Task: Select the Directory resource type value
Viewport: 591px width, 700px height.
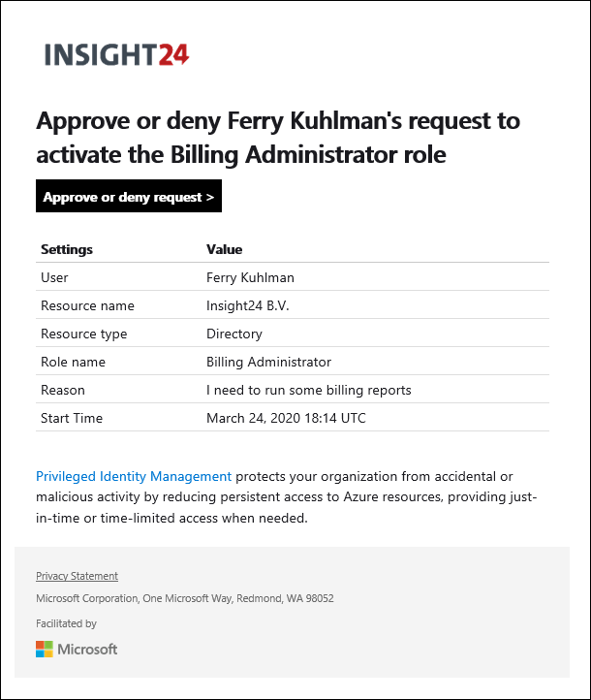Action: [x=234, y=334]
